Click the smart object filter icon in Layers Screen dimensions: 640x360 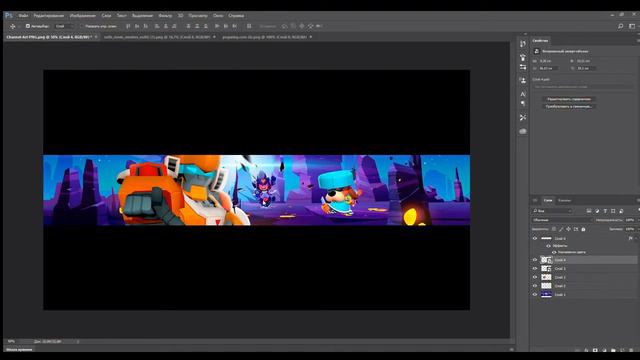[x=621, y=211]
